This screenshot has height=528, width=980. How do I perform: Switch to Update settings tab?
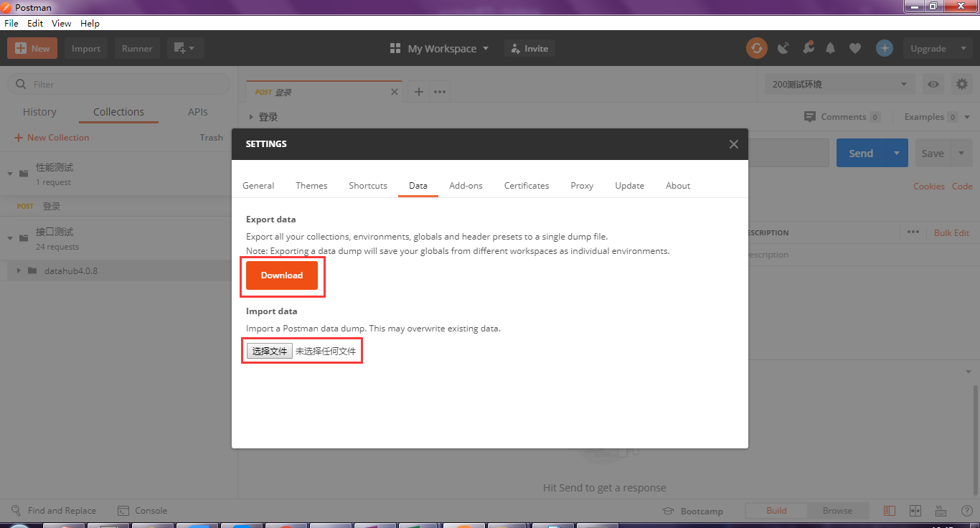coord(629,185)
